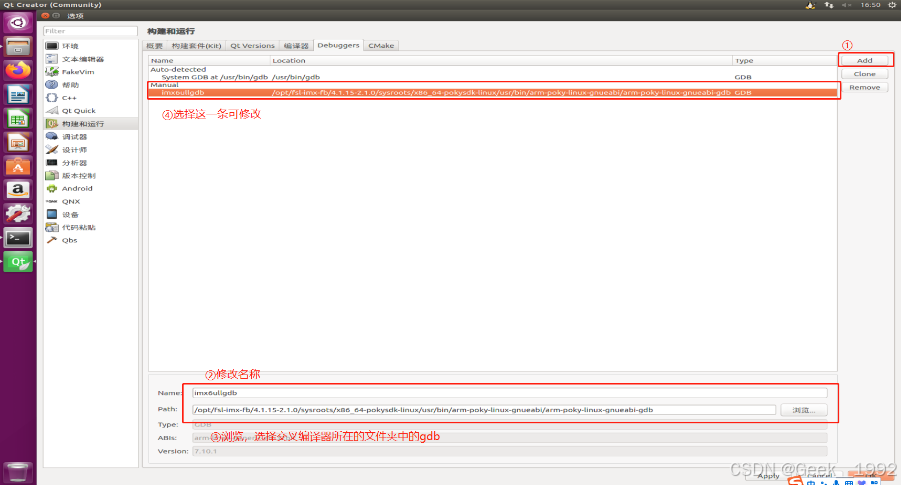Clone the selected debugger
The height and width of the screenshot is (485, 901).
click(864, 74)
